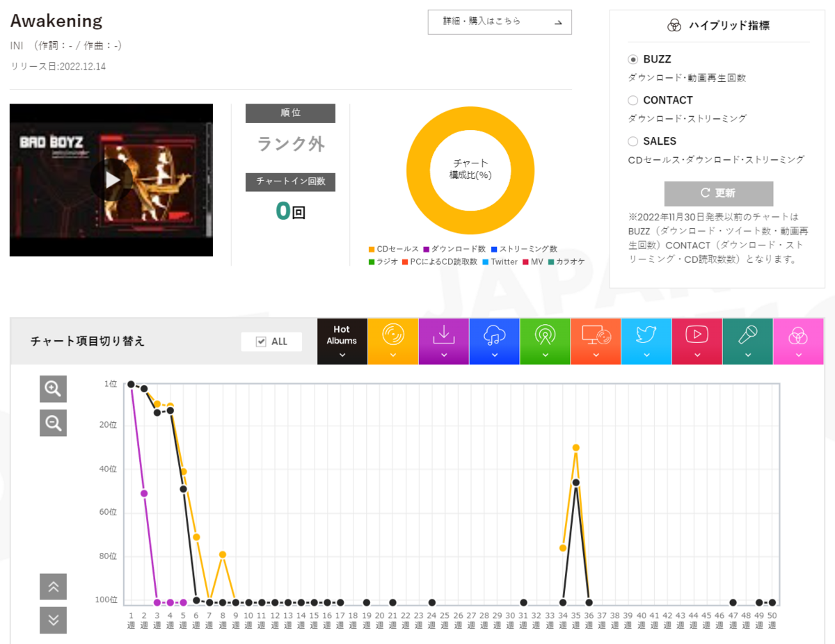Select the red MV video icon

pos(697,341)
